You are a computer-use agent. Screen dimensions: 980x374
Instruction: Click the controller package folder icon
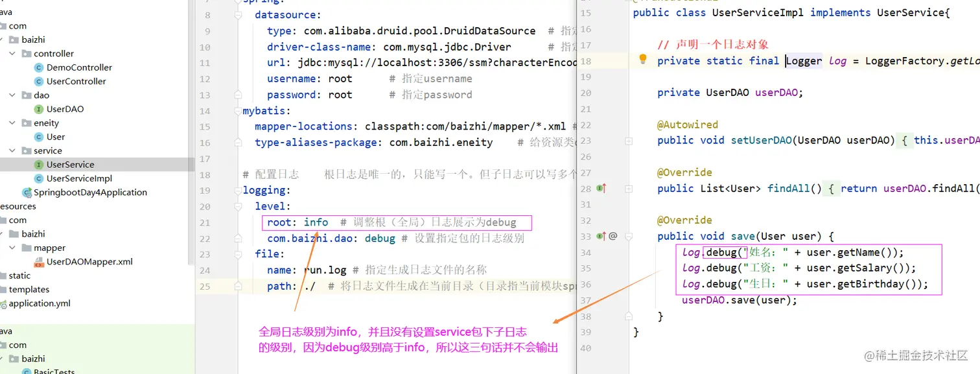(x=27, y=54)
